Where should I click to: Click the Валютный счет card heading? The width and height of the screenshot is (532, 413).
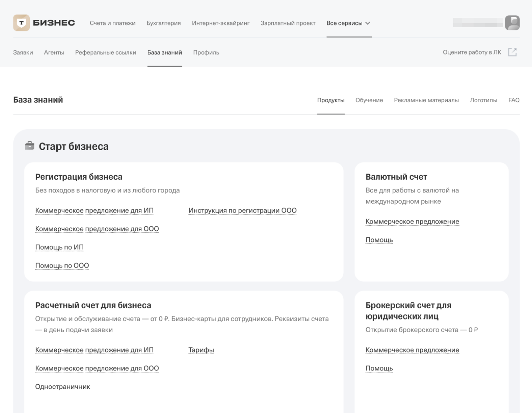(396, 177)
